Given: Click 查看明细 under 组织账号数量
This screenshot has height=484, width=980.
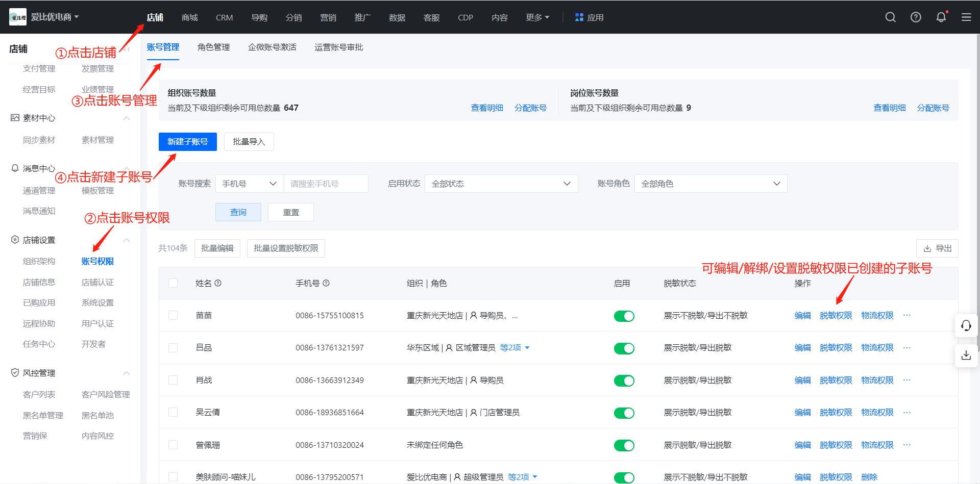Looking at the screenshot, I should pyautogui.click(x=487, y=108).
